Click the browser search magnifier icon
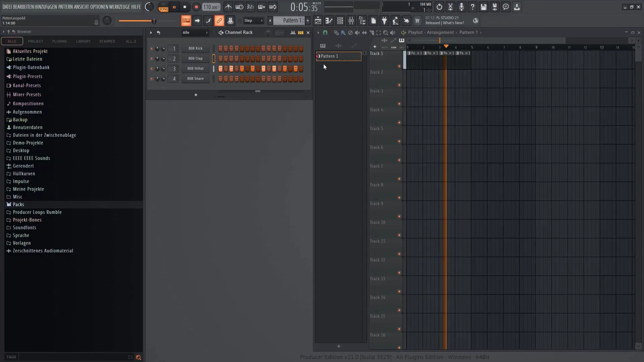Image resolution: width=644 pixels, height=362 pixels. point(138,357)
